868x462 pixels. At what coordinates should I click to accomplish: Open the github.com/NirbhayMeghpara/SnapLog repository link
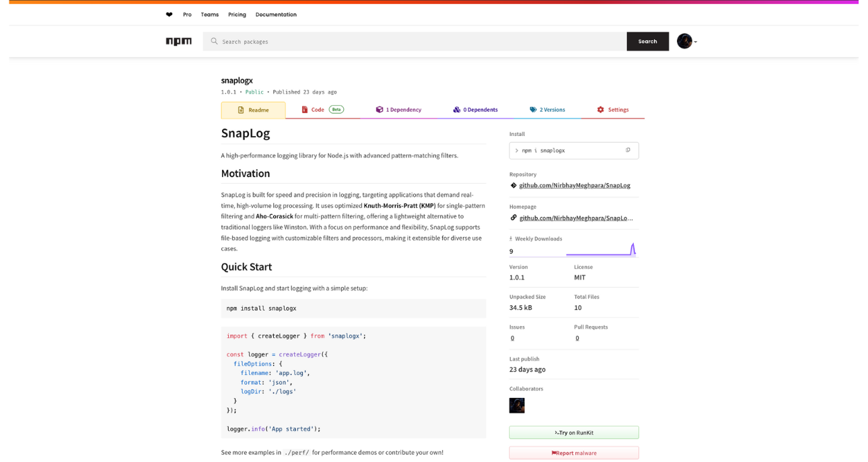575,185
